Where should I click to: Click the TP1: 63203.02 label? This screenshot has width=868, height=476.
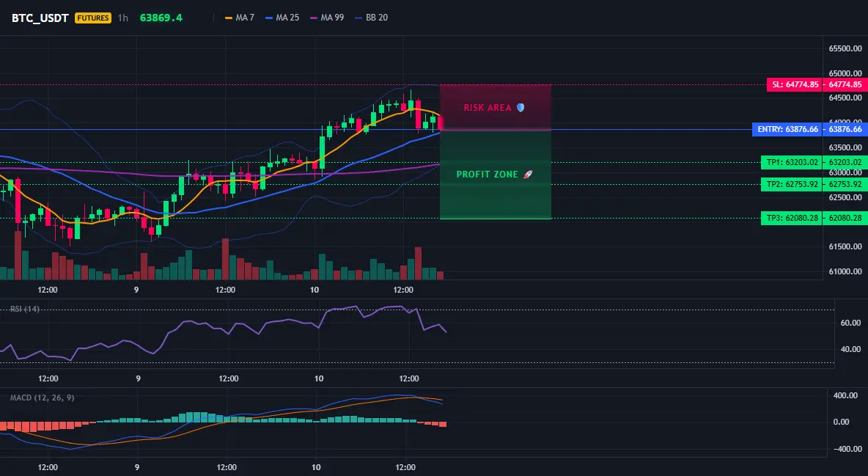pos(792,162)
